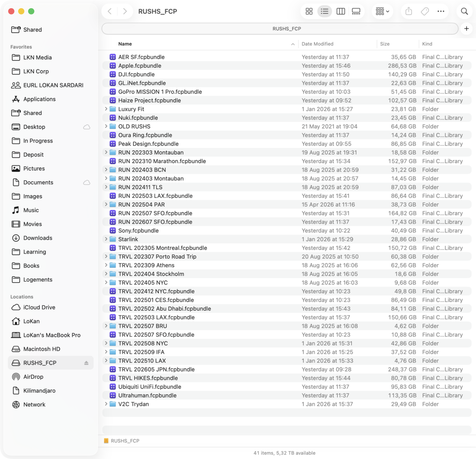476x459 pixels.
Task: Expand the Starlink folder
Action: (x=106, y=239)
